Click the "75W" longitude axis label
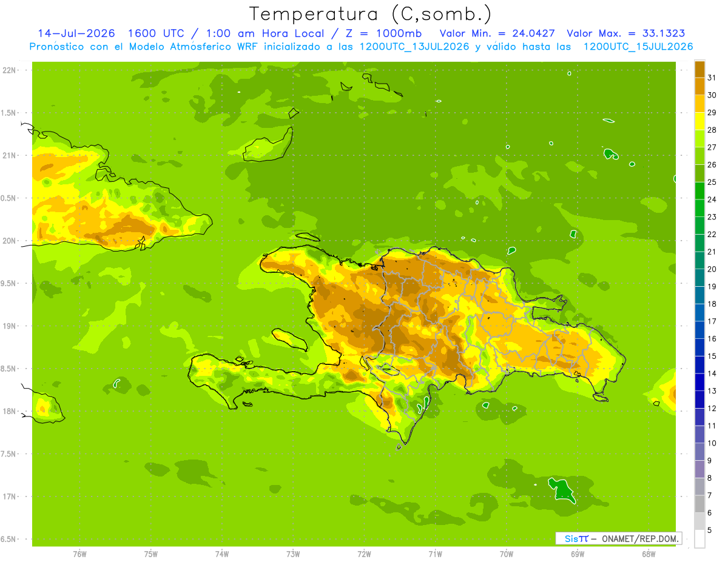Image resolution: width=728 pixels, height=562 pixels. [151, 554]
